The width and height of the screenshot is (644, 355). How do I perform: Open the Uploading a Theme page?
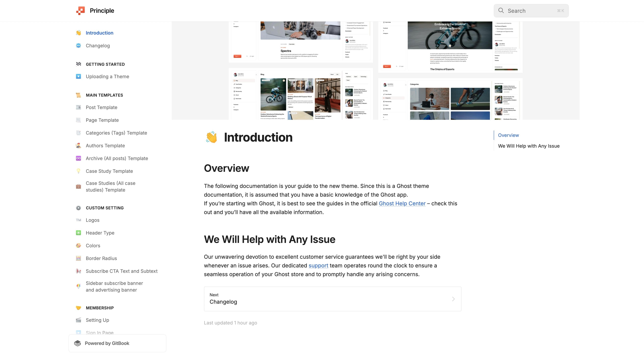click(107, 77)
